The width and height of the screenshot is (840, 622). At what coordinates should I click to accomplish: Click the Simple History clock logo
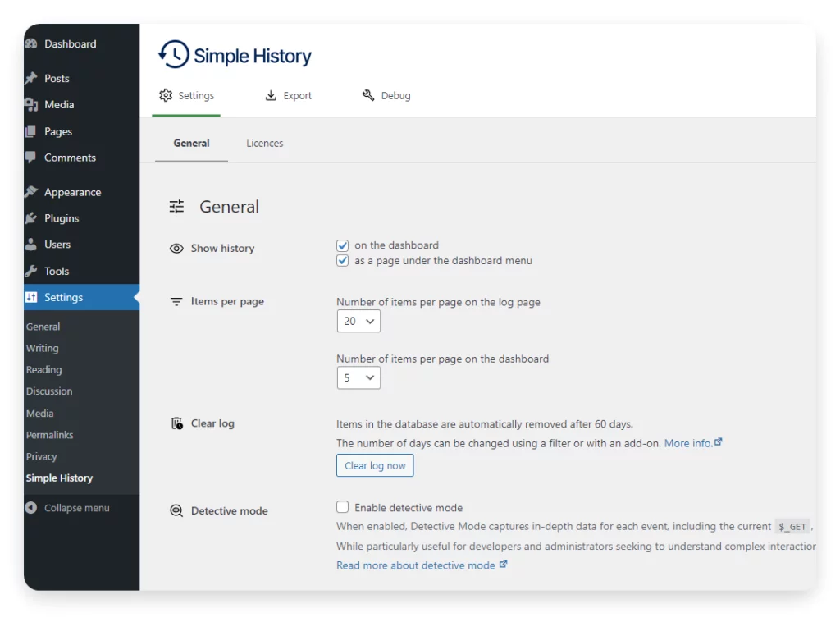[174, 55]
